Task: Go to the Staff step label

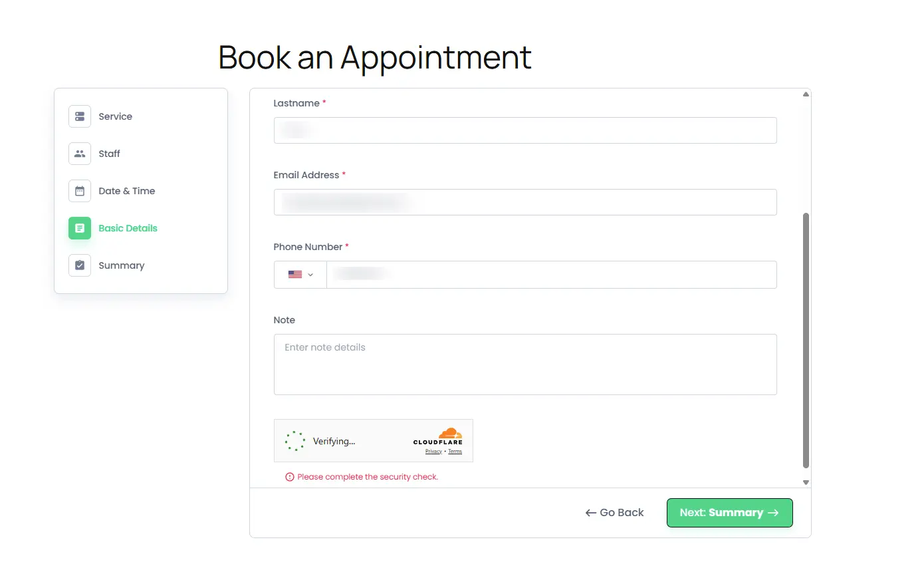Action: 109,154
